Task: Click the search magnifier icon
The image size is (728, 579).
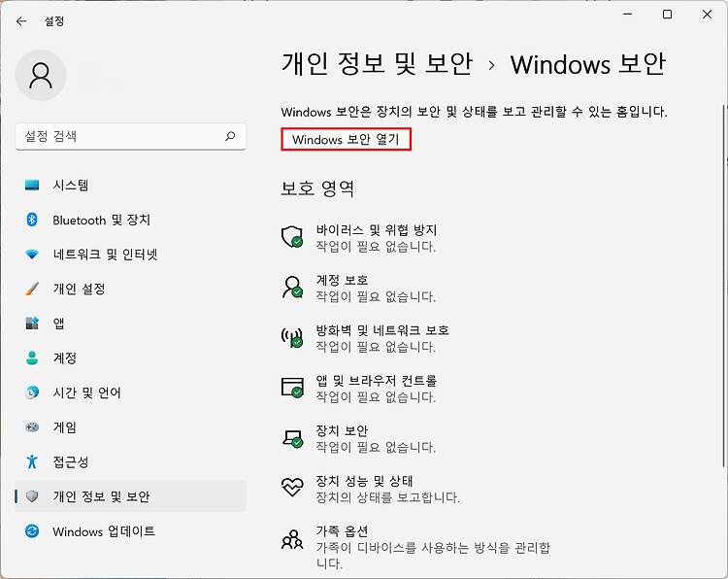Action: 230,136
